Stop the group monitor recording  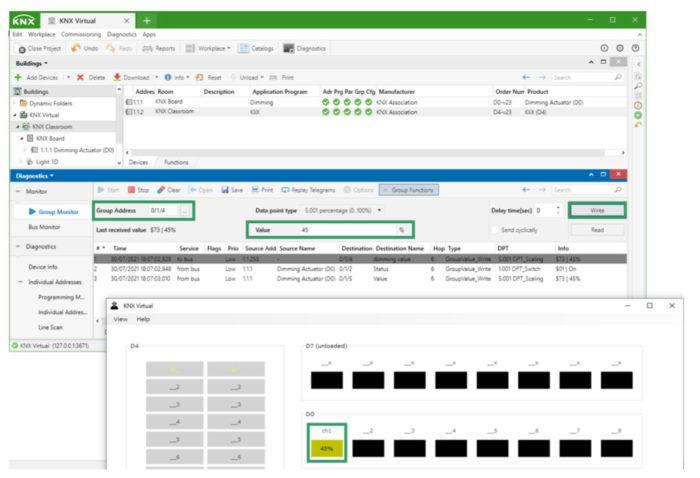(x=138, y=190)
